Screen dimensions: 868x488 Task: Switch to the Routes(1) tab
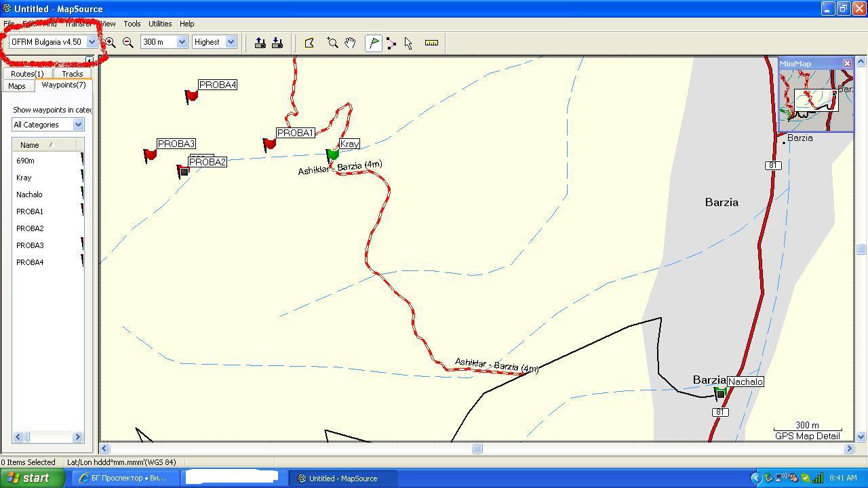[27, 73]
